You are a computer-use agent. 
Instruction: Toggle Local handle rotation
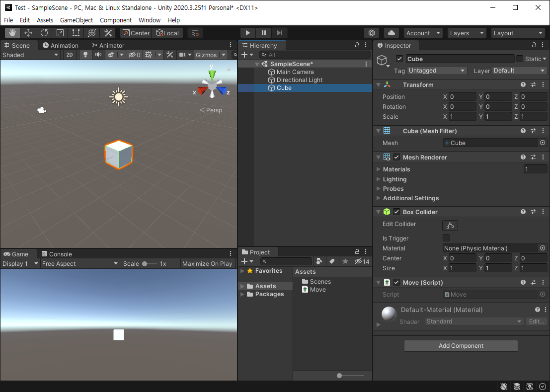[x=167, y=33]
